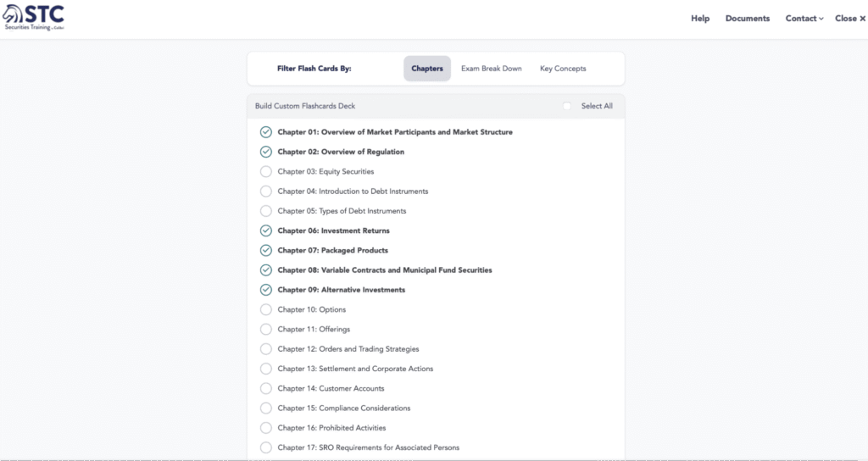Click 'Chapter 16: Prohibited Activities' label
The image size is (868, 461).
331,428
